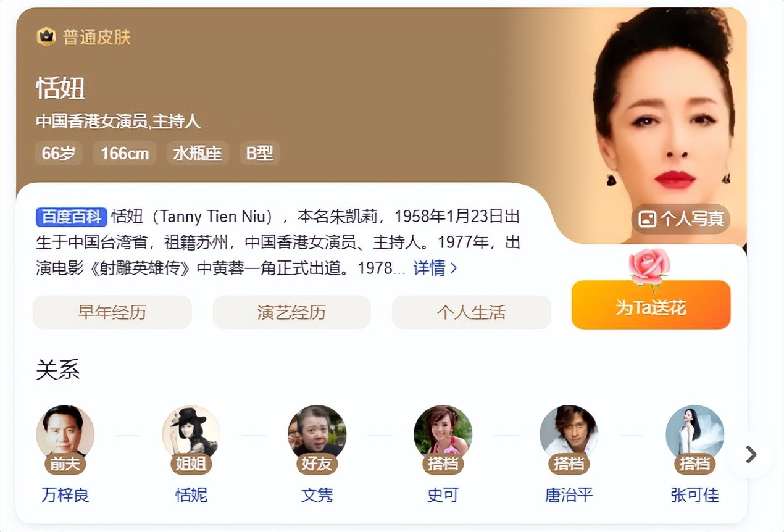The image size is (784, 532).
Task: Click the 百度百科 badge
Action: click(x=72, y=217)
